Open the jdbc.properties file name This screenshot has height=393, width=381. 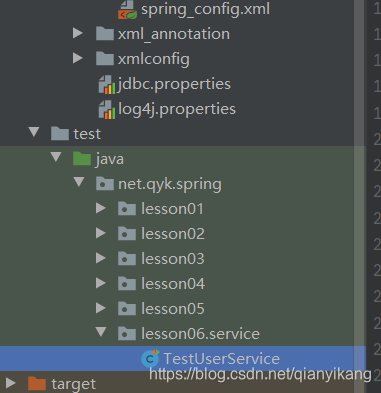[174, 84]
